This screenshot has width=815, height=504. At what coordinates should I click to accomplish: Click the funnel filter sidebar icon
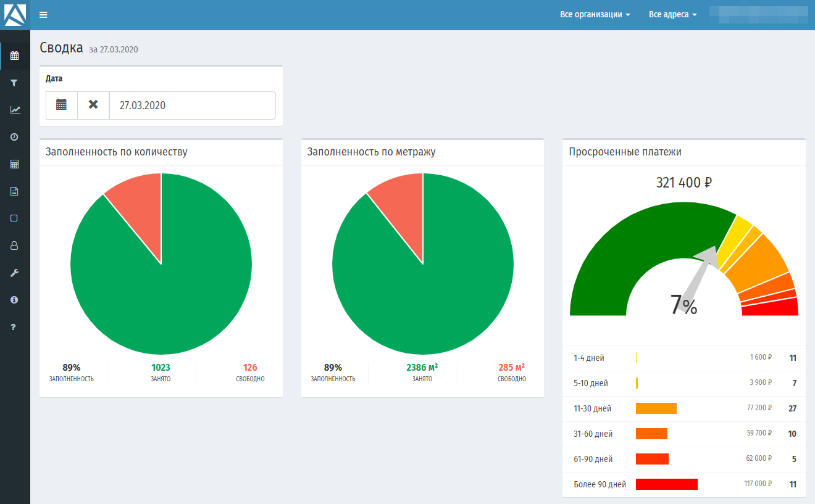click(x=14, y=83)
